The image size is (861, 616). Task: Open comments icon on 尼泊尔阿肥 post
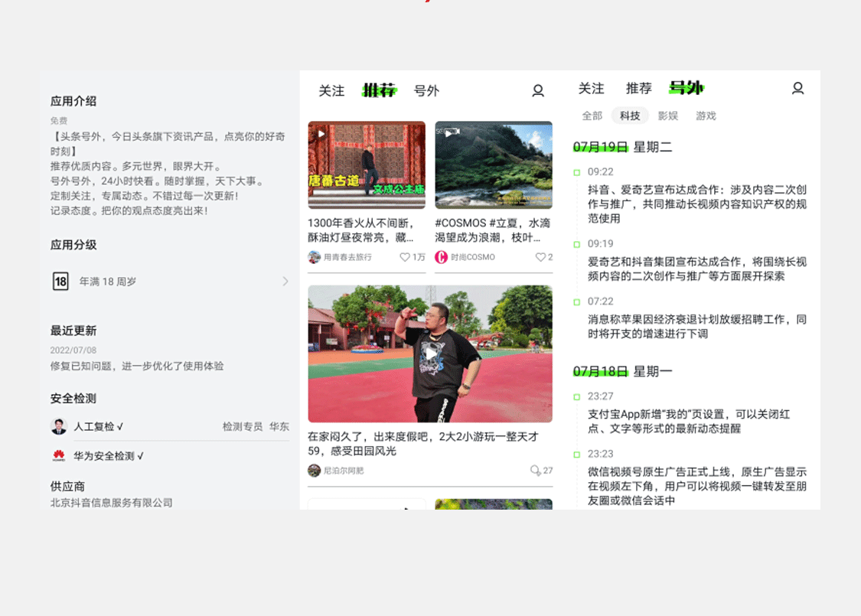point(536,471)
